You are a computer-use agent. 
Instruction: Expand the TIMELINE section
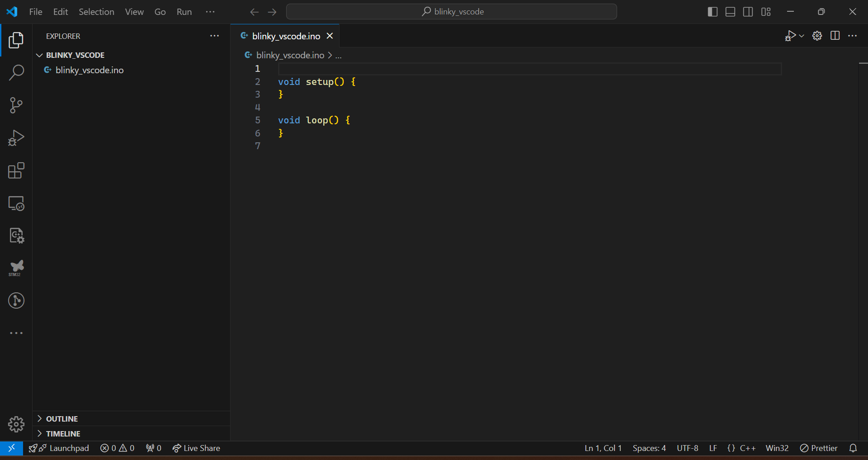(131, 434)
